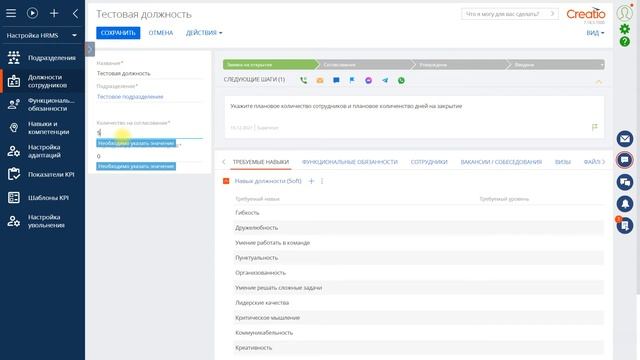The width and height of the screenshot is (640, 360).
Task: Click the Telegram action icon
Action: click(x=385, y=80)
